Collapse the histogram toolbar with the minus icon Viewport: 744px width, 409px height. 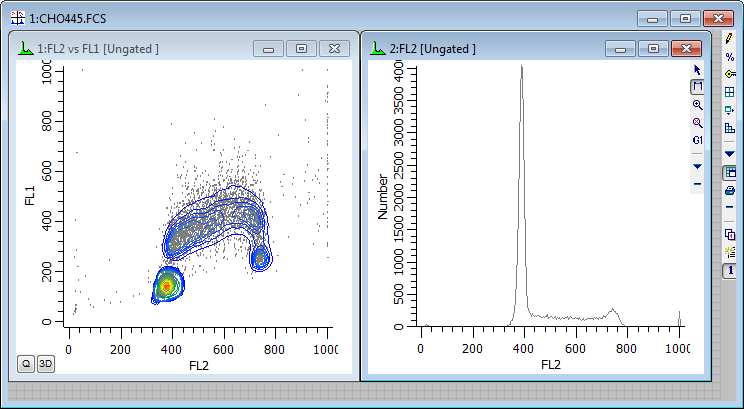point(697,184)
